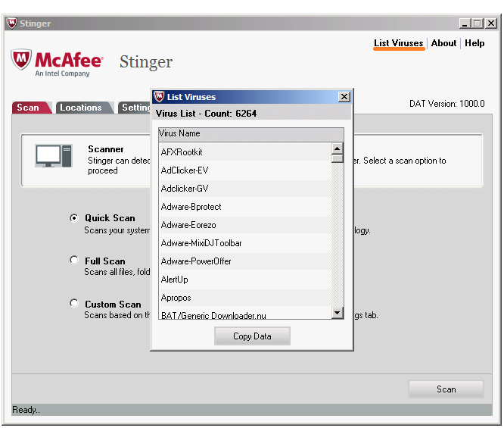504x428 pixels.
Task: Click the Stinger product title text
Action: pos(146,62)
